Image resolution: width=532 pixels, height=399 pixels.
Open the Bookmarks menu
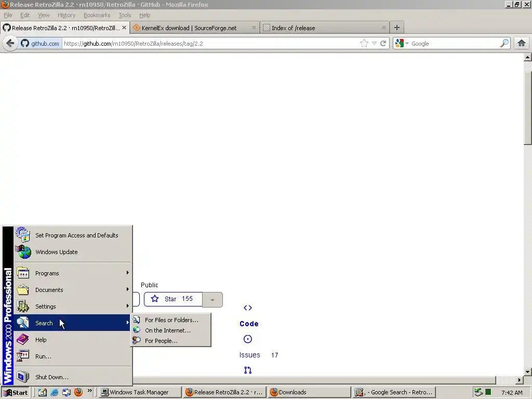(97, 15)
